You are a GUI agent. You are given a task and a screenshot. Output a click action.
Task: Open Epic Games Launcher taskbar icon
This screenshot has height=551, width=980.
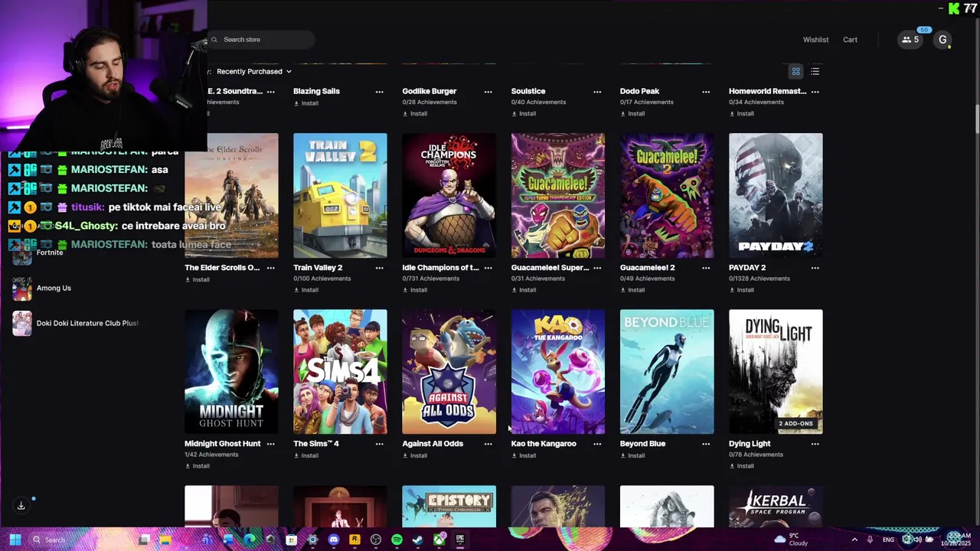tap(459, 540)
